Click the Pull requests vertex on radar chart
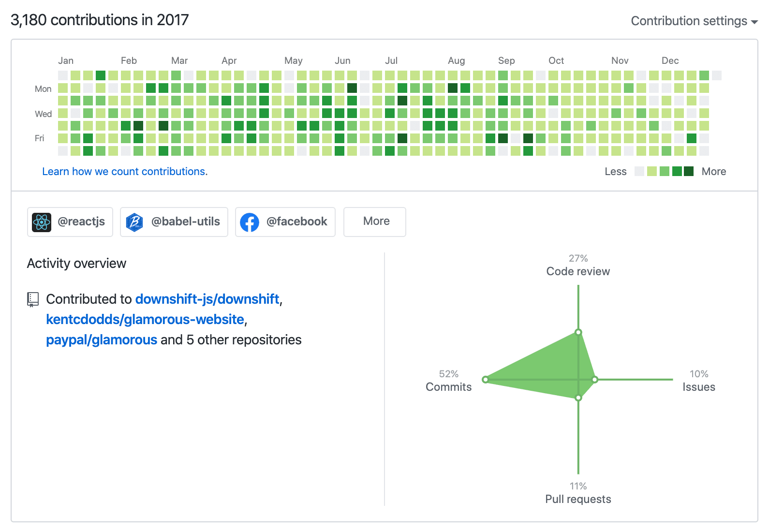This screenshot has width=769, height=532. [x=578, y=398]
